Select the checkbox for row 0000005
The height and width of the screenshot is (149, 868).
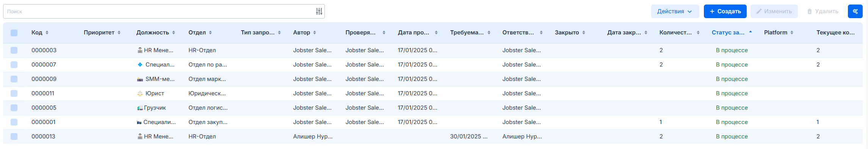pos(14,108)
